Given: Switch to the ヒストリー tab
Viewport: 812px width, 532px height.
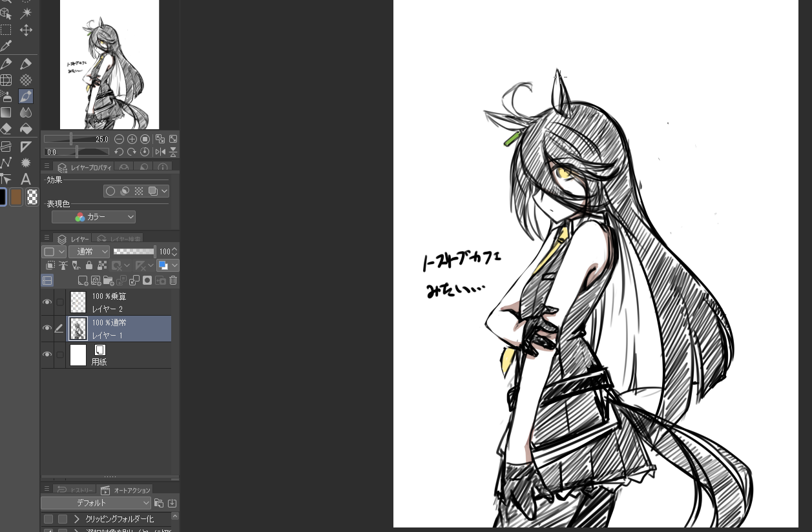Looking at the screenshot, I should 75,490.
